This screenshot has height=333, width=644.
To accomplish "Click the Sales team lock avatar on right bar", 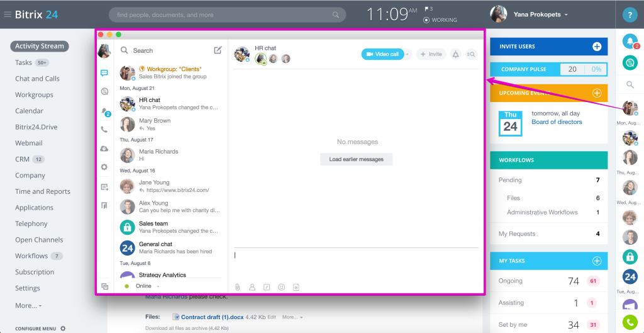I will click(x=630, y=257).
